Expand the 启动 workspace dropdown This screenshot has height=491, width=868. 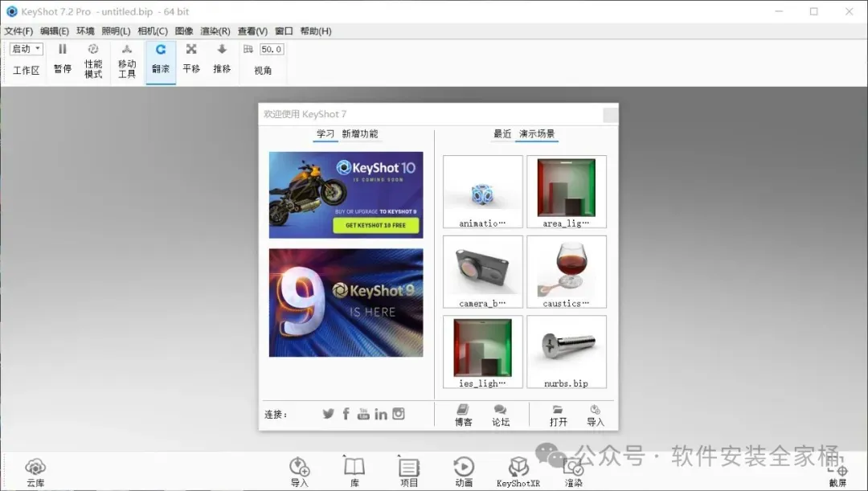[26, 49]
